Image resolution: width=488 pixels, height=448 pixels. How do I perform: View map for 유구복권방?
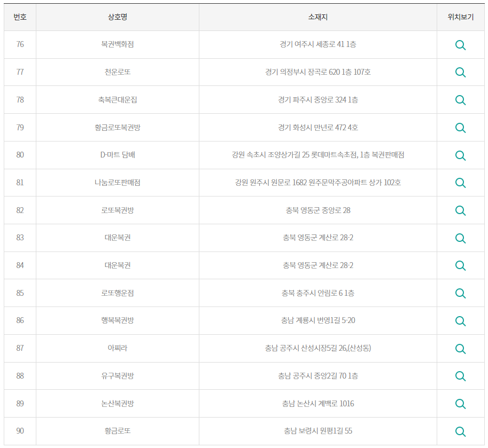(460, 376)
